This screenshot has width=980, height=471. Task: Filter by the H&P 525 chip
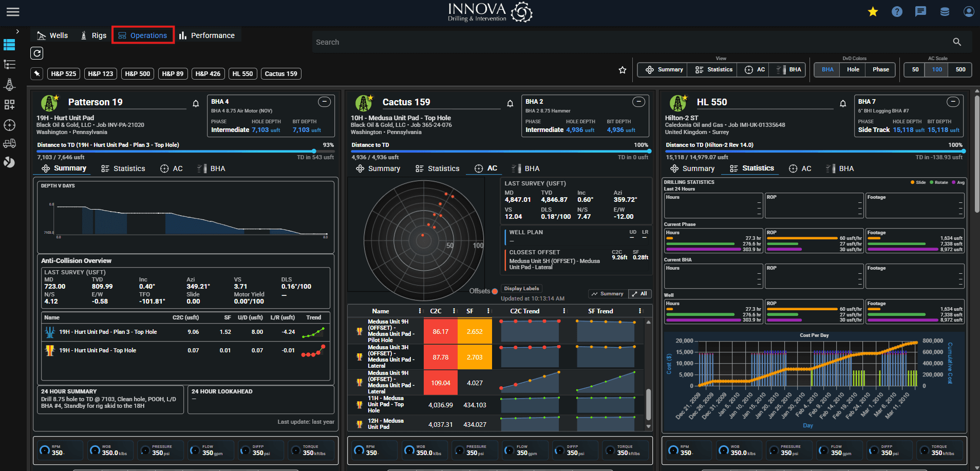tap(64, 73)
